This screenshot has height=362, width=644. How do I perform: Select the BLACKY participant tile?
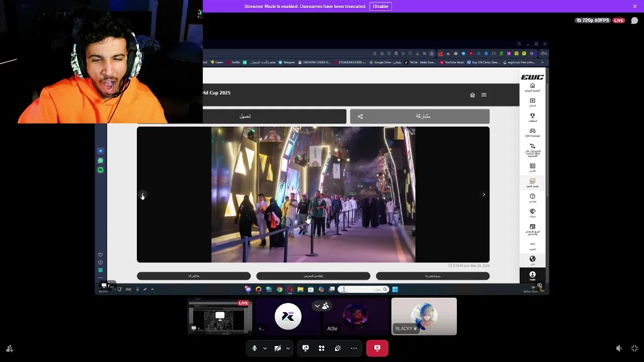[x=424, y=316]
